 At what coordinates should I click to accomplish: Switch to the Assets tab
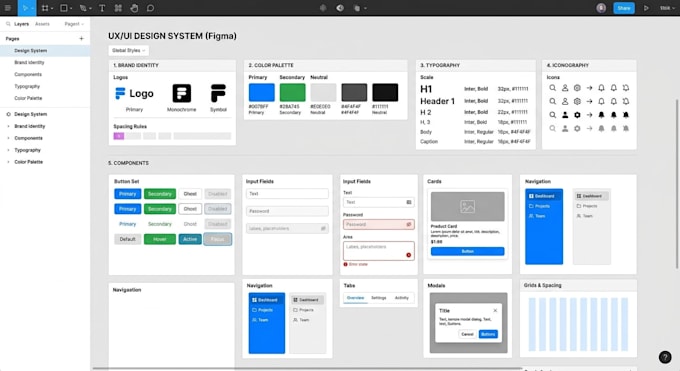[x=42, y=24]
